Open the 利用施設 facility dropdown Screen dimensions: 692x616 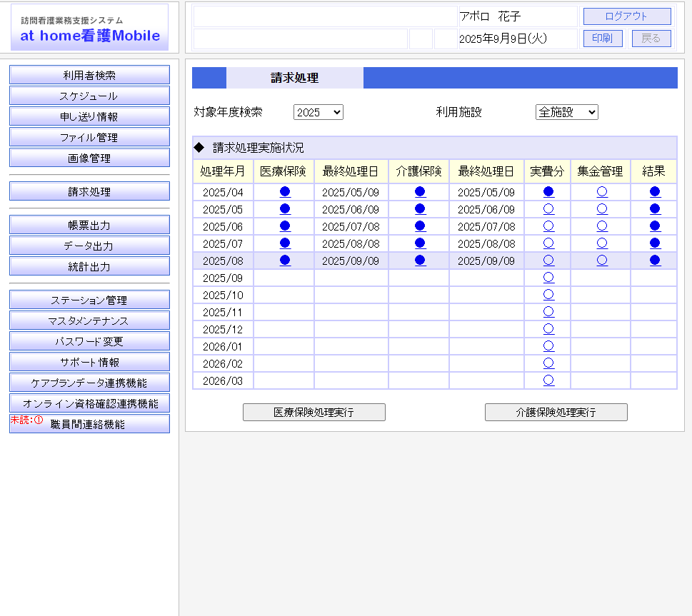pyautogui.click(x=566, y=112)
